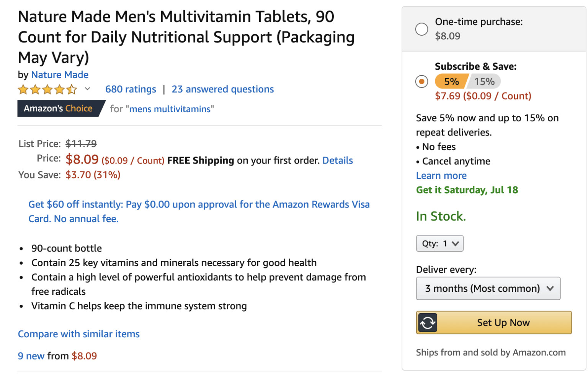Select the One-time purchase option
The image size is (588, 376).
421,29
